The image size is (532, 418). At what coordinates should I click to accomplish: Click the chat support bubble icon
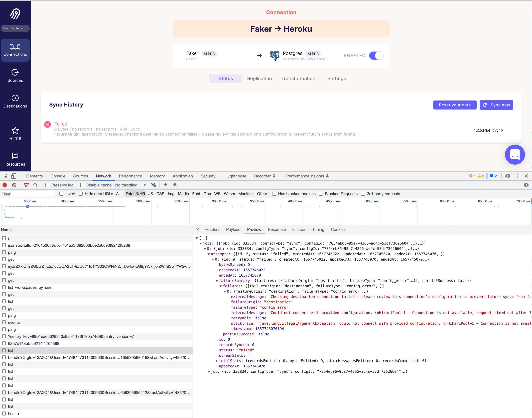pyautogui.click(x=515, y=154)
